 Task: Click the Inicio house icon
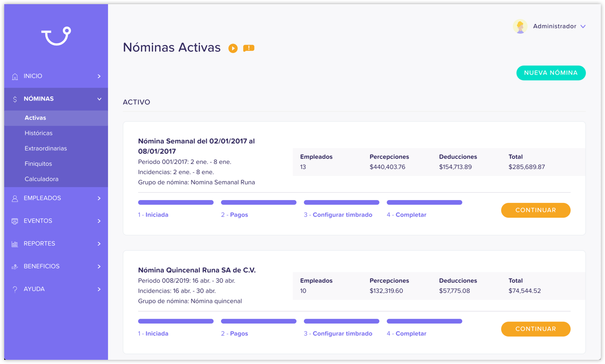(15, 76)
